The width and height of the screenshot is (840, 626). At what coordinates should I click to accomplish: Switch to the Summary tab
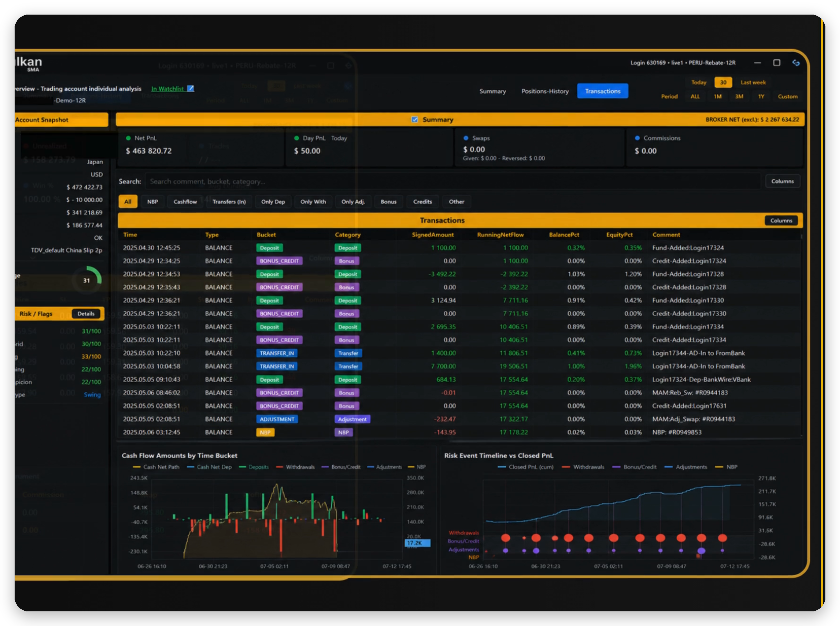(493, 91)
